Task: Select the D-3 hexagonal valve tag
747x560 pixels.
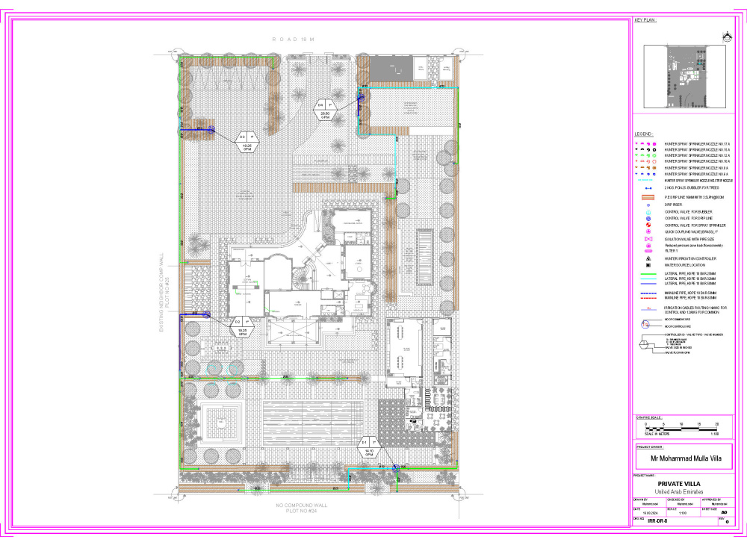Action: coord(247,143)
